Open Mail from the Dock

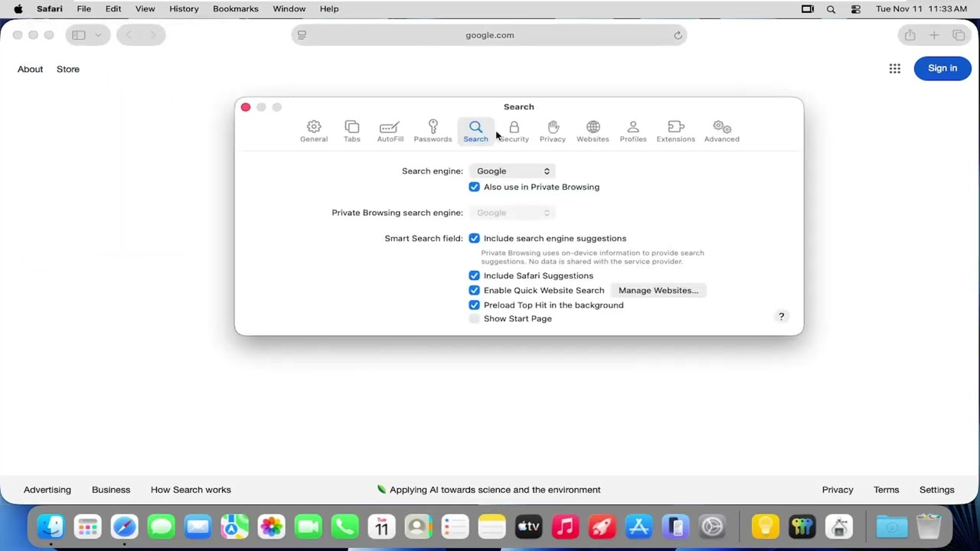[198, 527]
